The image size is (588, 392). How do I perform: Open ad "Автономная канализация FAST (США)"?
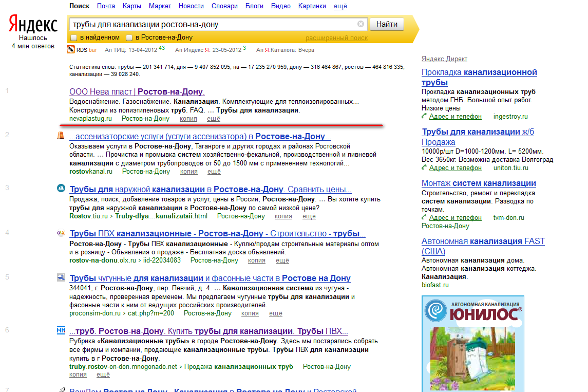483,246
